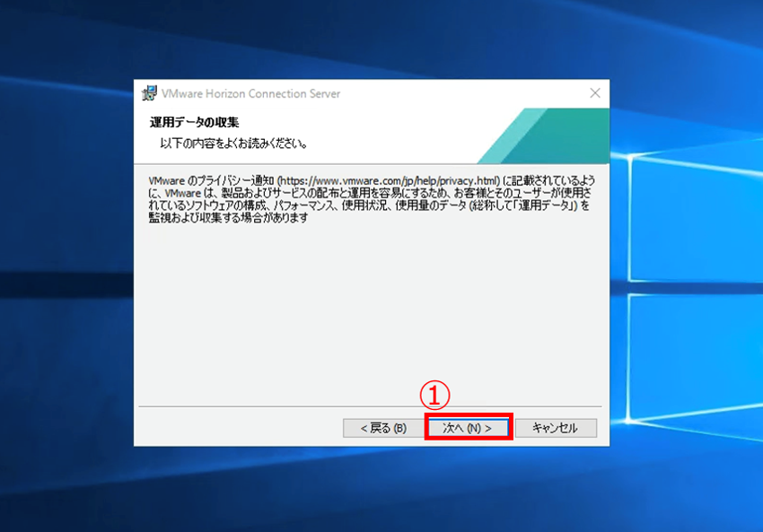This screenshot has height=532, width=763.
Task: Click the circled number 1 annotation
Action: (x=434, y=395)
